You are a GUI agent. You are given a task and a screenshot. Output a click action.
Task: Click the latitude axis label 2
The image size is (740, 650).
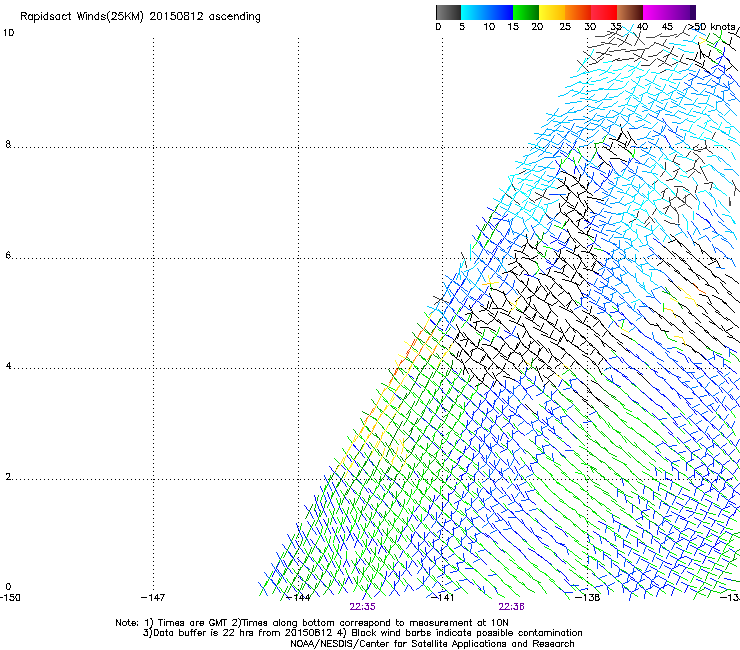[8, 477]
